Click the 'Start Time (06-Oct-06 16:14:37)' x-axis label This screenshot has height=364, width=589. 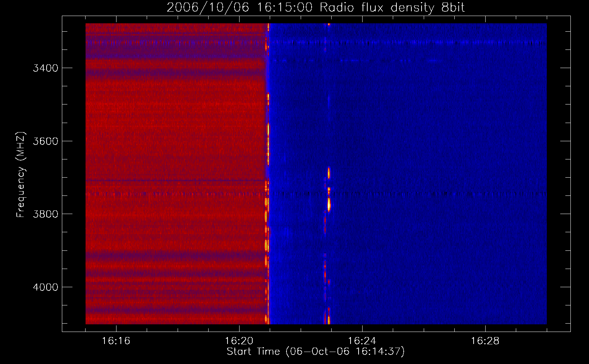[x=316, y=352]
